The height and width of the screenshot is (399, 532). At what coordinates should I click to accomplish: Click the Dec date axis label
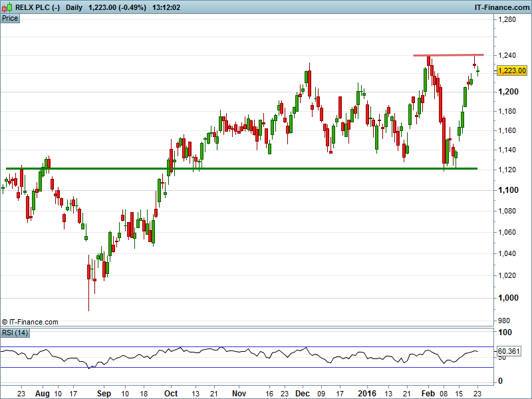pos(303,393)
